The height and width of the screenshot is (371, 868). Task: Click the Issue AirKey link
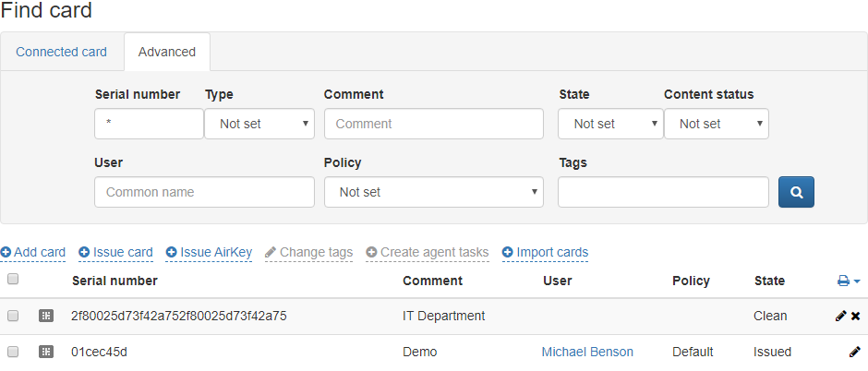click(x=215, y=252)
